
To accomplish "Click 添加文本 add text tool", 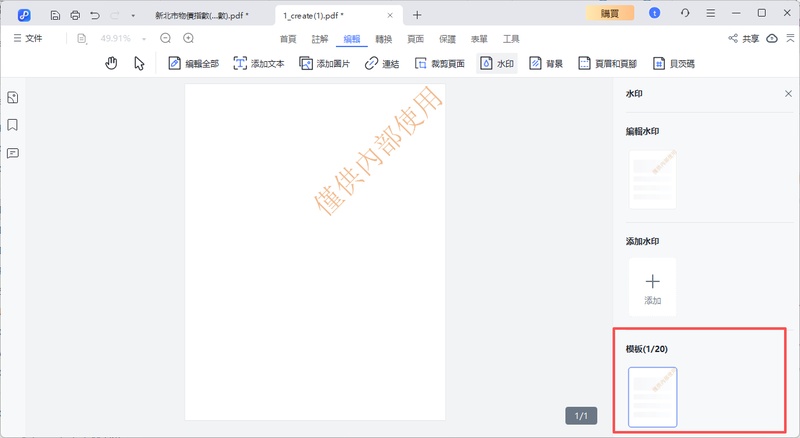I will [x=259, y=63].
